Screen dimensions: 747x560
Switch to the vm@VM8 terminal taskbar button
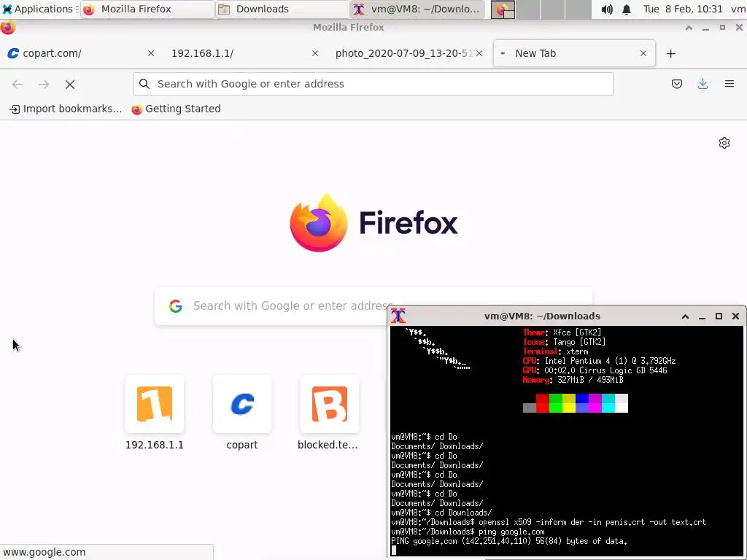pyautogui.click(x=418, y=9)
